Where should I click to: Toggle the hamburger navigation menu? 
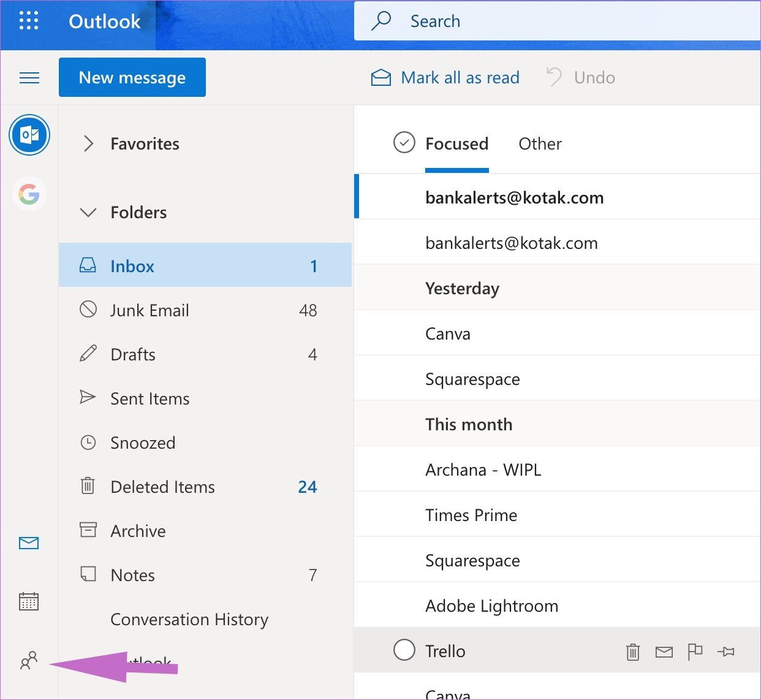coord(29,78)
